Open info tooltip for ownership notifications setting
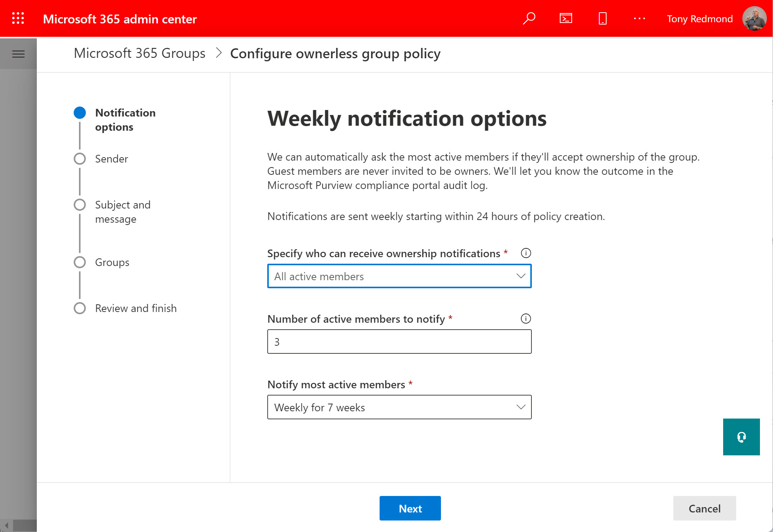 (x=526, y=253)
